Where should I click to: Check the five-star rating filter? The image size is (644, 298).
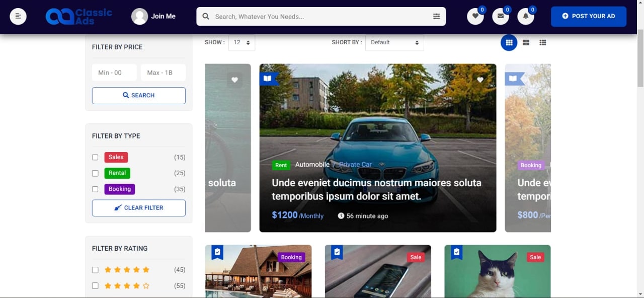click(x=95, y=270)
